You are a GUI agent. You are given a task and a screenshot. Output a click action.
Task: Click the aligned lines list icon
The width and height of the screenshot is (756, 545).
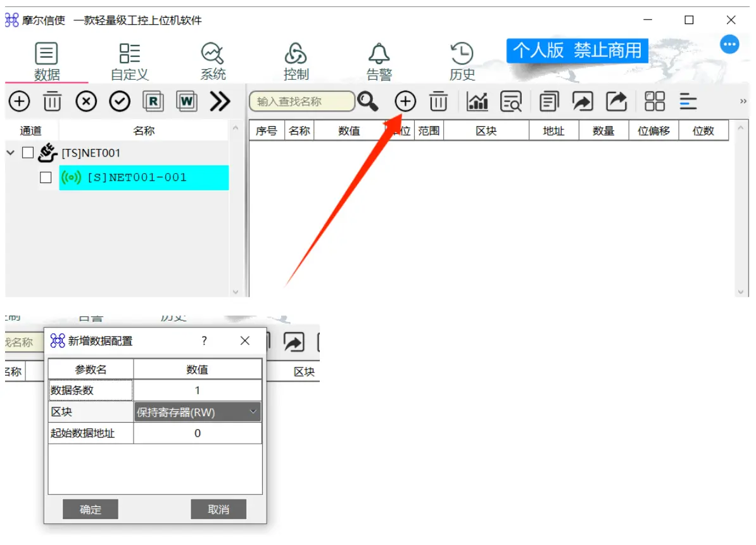tap(688, 101)
